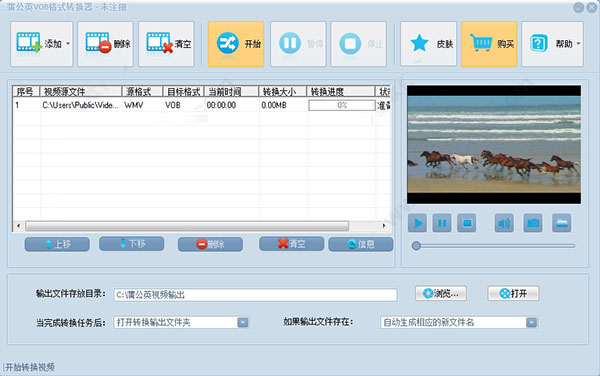Image resolution: width=600 pixels, height=376 pixels.
Task: Click the 序号 column header
Action: pos(26,92)
